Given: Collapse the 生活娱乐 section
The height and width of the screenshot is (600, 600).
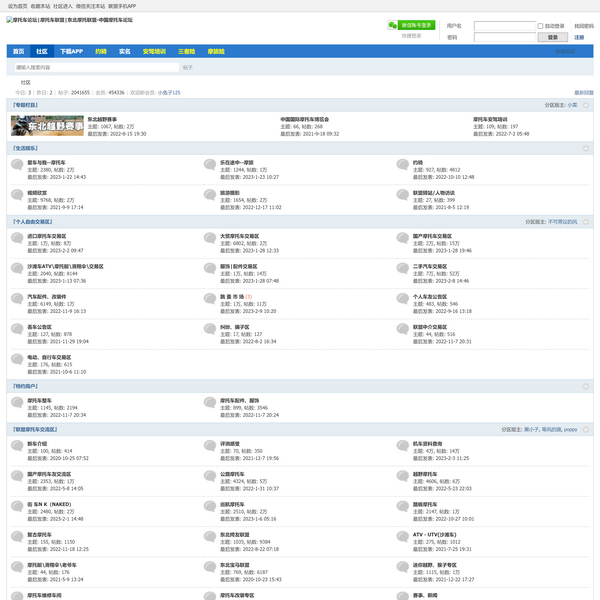Looking at the screenshot, I should (x=586, y=148).
